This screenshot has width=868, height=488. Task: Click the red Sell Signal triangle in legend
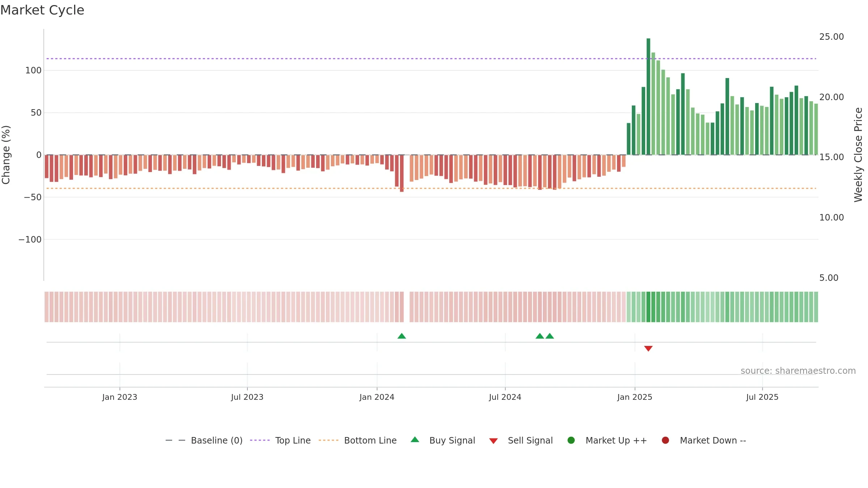493,441
